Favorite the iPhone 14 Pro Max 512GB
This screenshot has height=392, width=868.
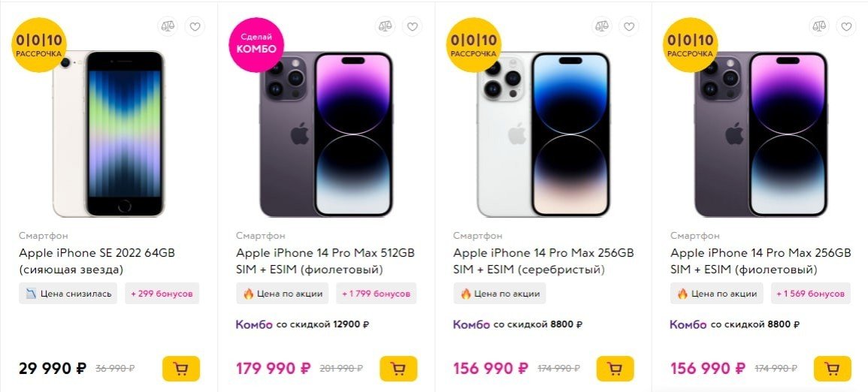pos(412,27)
